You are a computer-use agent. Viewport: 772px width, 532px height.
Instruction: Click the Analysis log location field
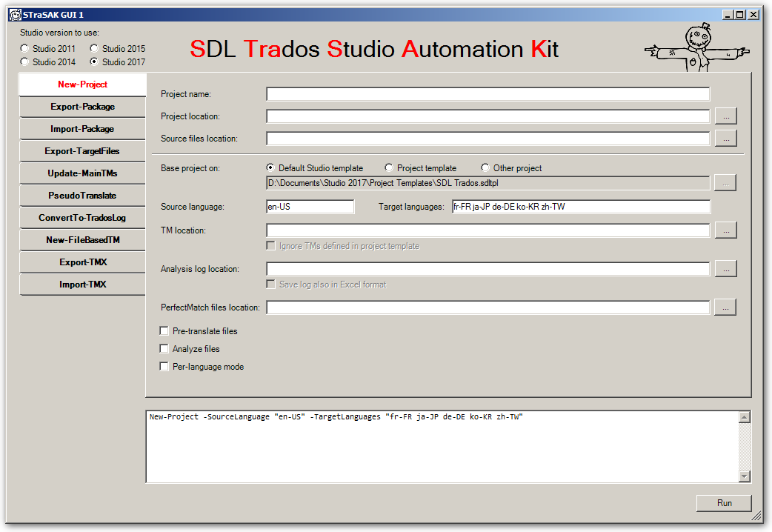pyautogui.click(x=488, y=268)
